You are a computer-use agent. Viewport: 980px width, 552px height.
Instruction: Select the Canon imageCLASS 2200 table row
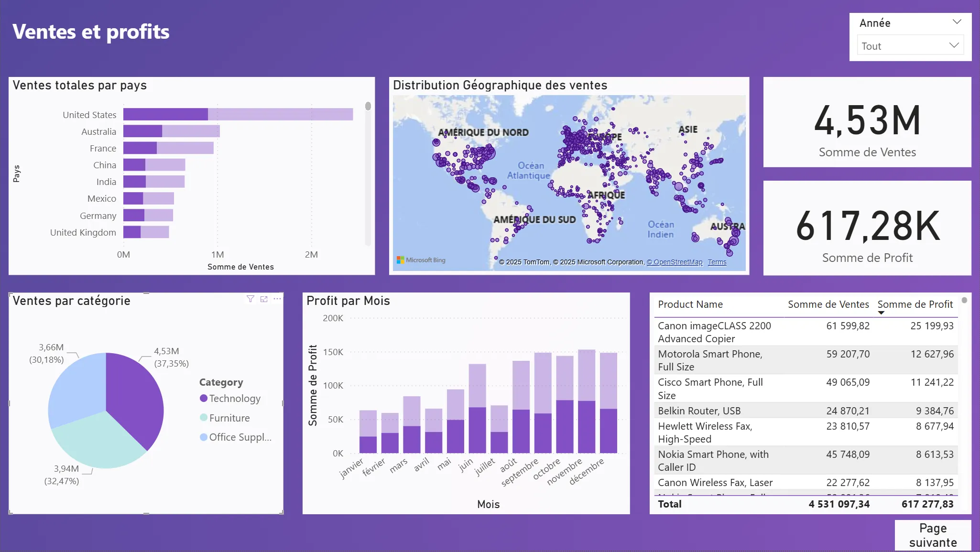(x=714, y=332)
